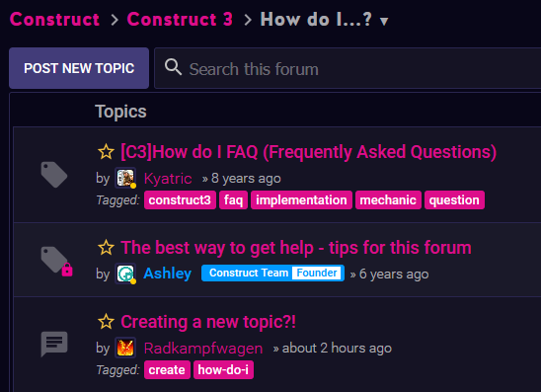Toggle favorite star on C3 FAQ topic
The height and width of the screenshot is (392, 541).
click(x=106, y=152)
